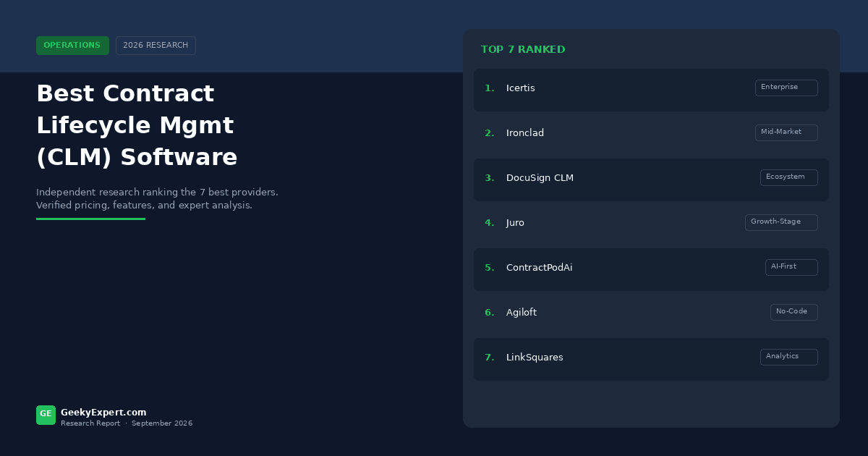868x456 pixels.
Task: Select the Juro entry
Action: pos(651,224)
